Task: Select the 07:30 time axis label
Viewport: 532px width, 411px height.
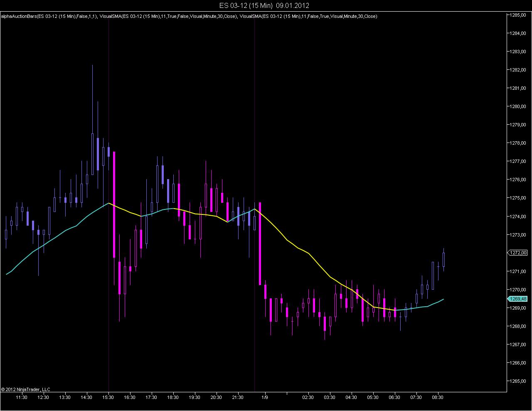Action: [416, 397]
